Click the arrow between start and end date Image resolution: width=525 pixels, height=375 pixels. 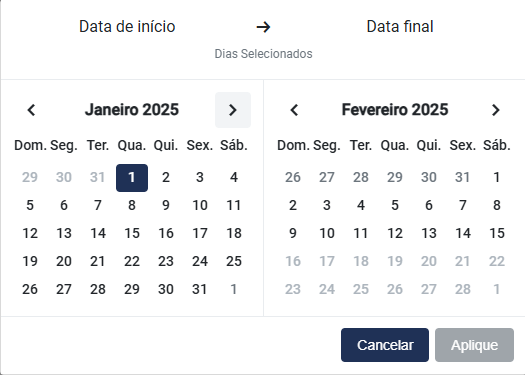263,27
